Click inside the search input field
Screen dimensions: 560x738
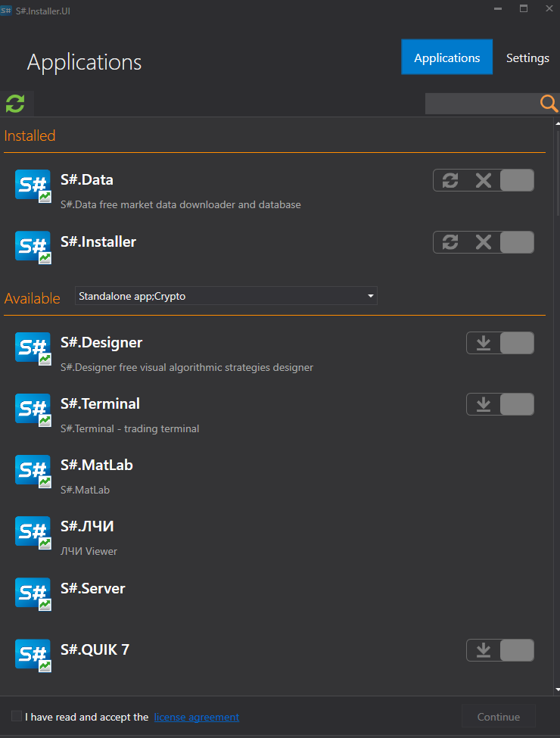click(481, 104)
